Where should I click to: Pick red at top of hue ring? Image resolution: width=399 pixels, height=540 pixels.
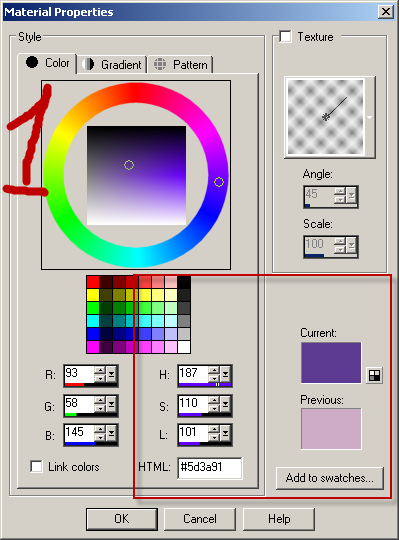point(136,93)
